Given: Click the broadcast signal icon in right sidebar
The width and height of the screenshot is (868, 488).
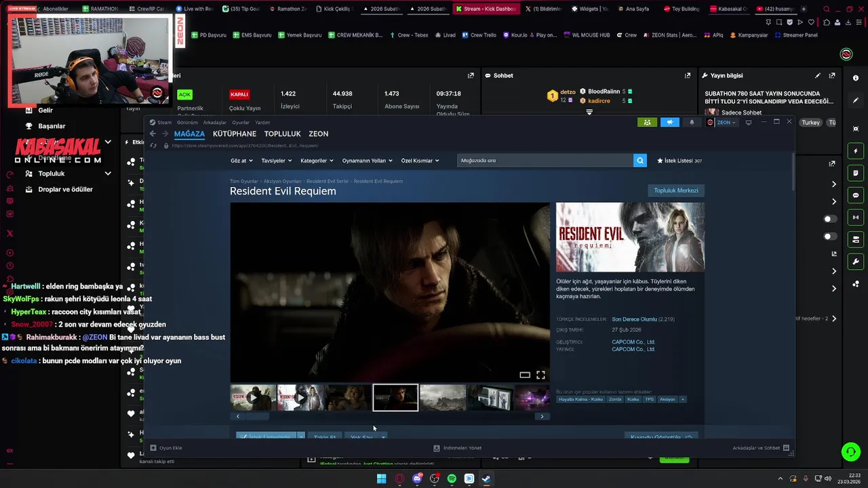Looking at the screenshot, I should point(856,218).
